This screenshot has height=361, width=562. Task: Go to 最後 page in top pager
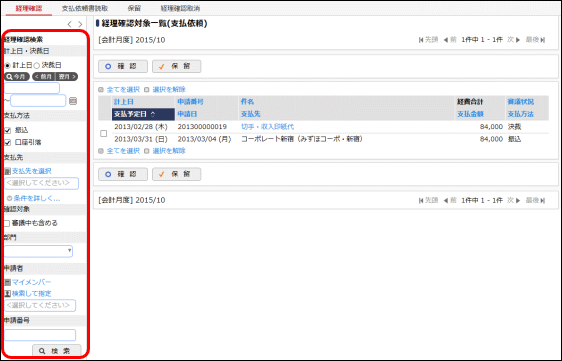click(x=535, y=40)
